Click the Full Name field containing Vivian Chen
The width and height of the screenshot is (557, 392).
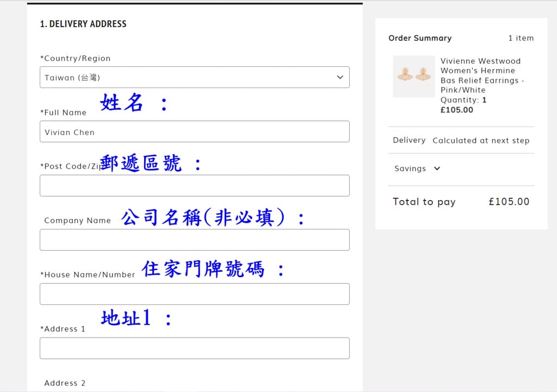(x=194, y=132)
